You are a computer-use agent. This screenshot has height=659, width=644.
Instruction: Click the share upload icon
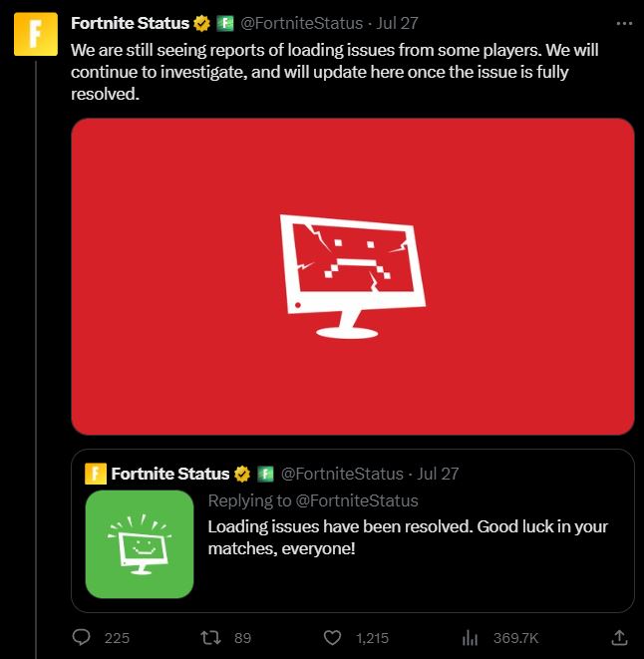click(x=619, y=637)
